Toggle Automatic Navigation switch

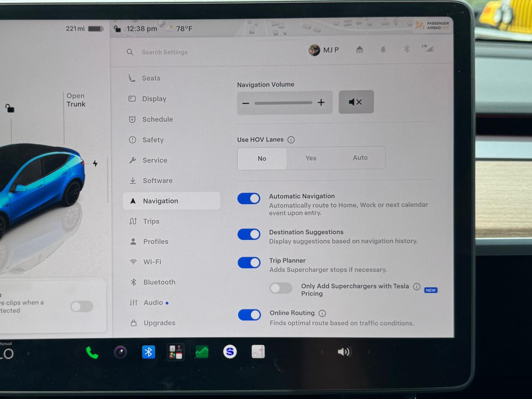pyautogui.click(x=249, y=199)
